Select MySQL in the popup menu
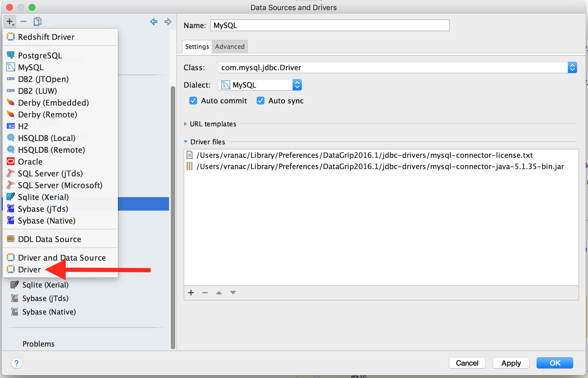Viewport: 588px width, 378px height. click(x=60, y=67)
